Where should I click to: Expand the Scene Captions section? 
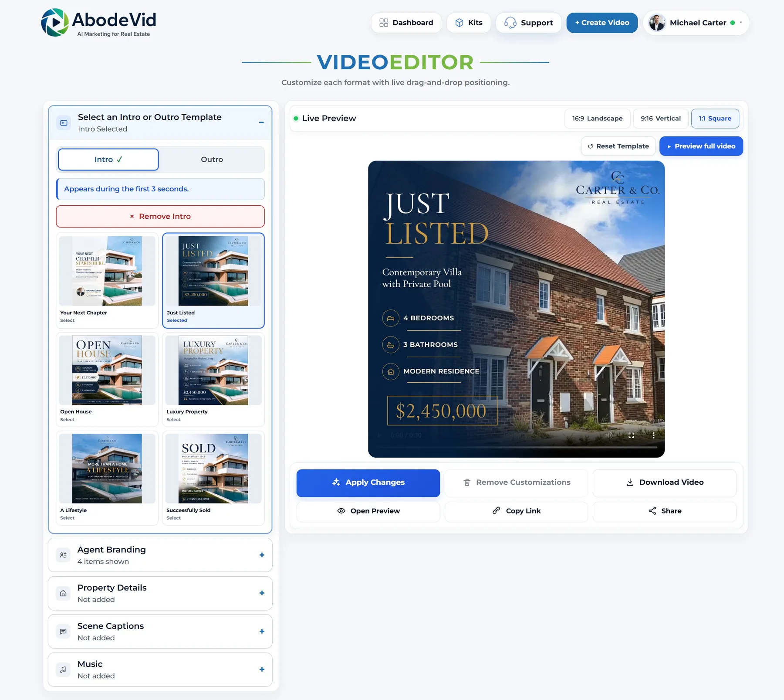tap(262, 631)
